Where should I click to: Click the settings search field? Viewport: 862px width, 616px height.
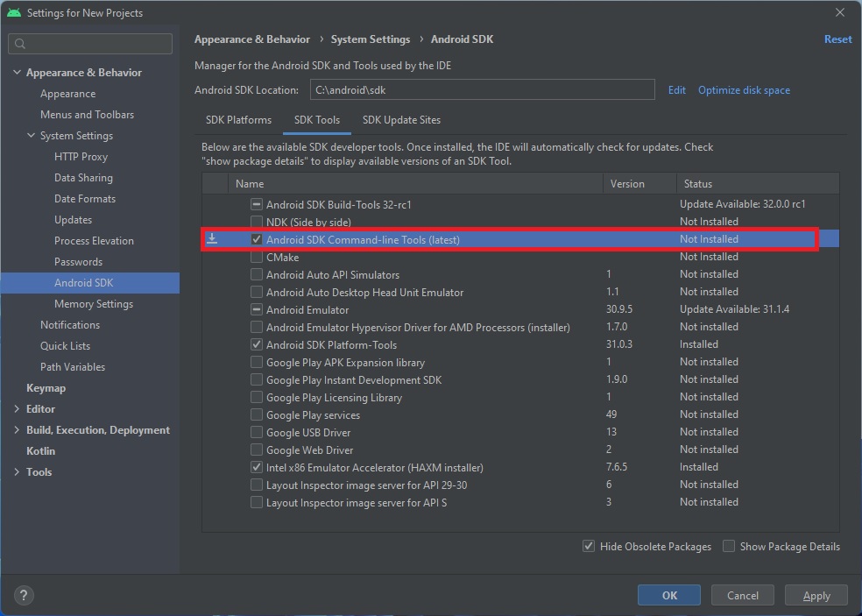(90, 44)
